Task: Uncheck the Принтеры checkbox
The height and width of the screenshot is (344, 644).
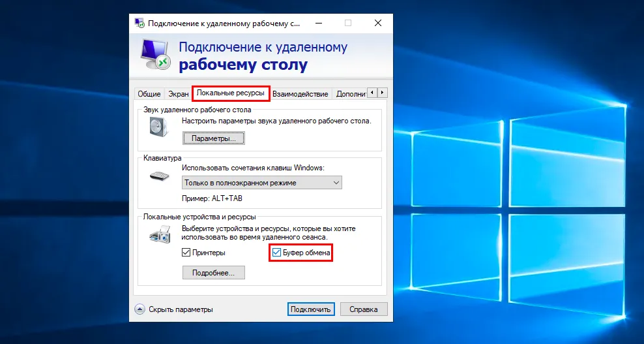Action: tap(185, 253)
